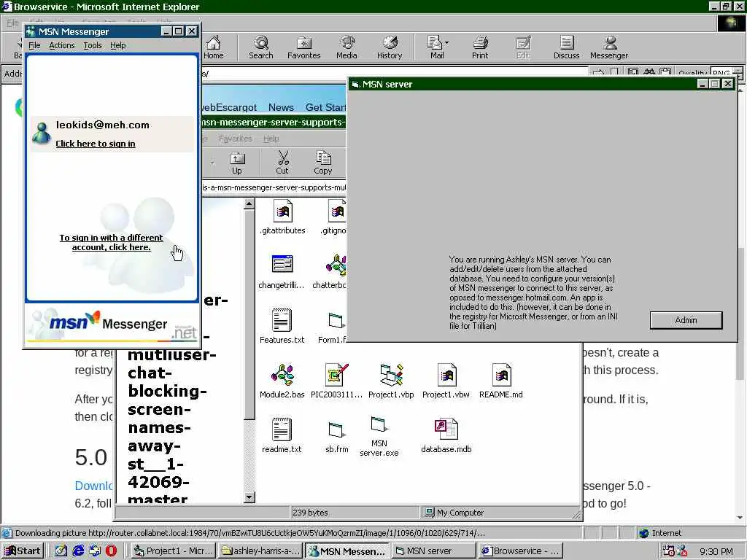Open the Help menu in MSN Messenger
Viewport: 747px width, 560px height.
tap(117, 45)
